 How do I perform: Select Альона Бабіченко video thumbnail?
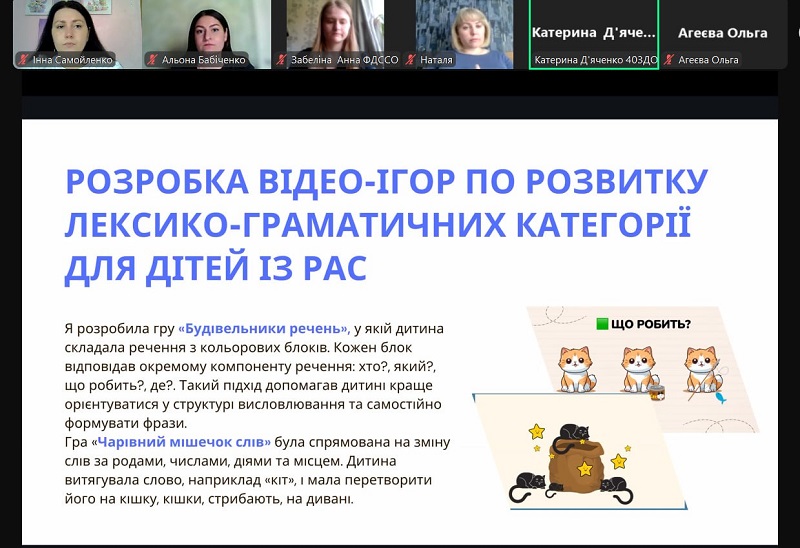click(206, 34)
